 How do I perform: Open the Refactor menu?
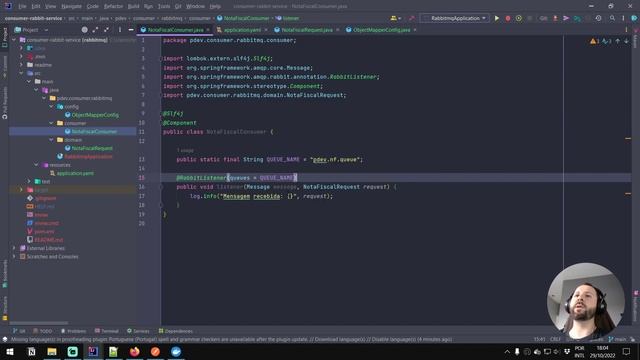[113, 6]
